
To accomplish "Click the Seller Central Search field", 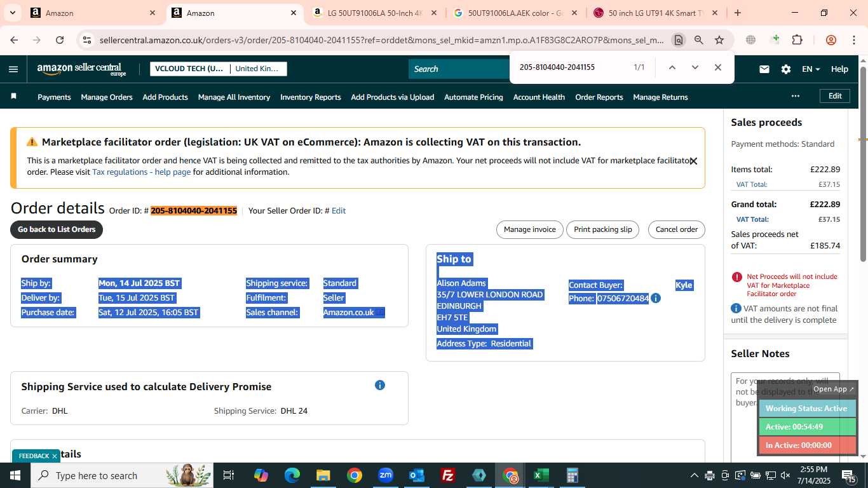I will coord(459,69).
